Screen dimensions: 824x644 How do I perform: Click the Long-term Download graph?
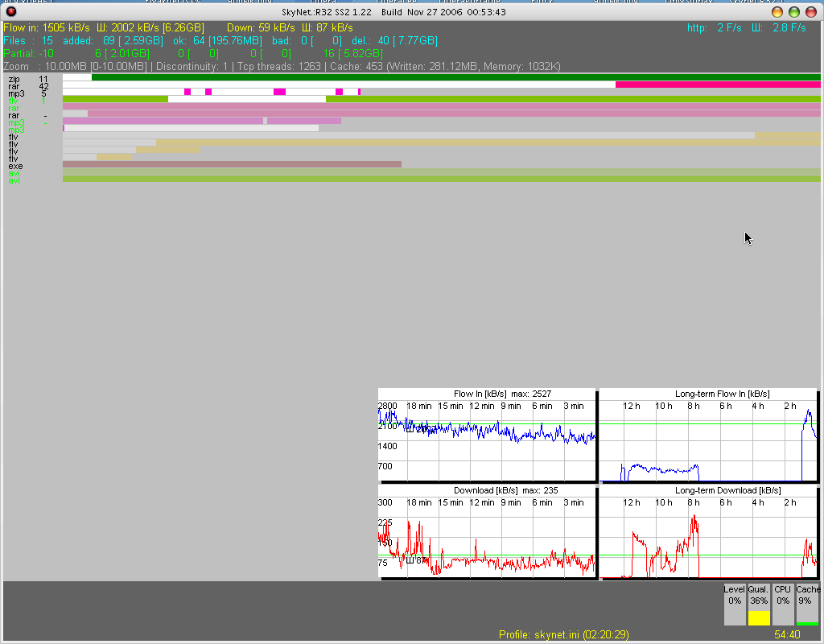click(708, 532)
